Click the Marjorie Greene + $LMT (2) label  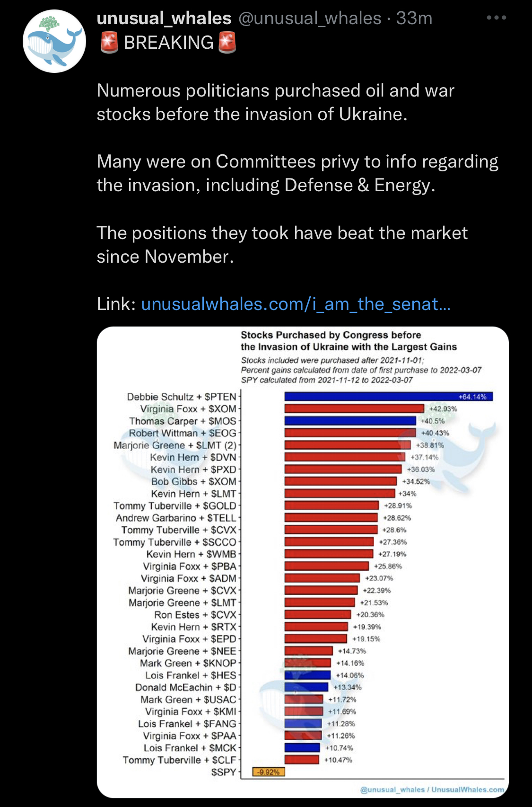pyautogui.click(x=175, y=445)
